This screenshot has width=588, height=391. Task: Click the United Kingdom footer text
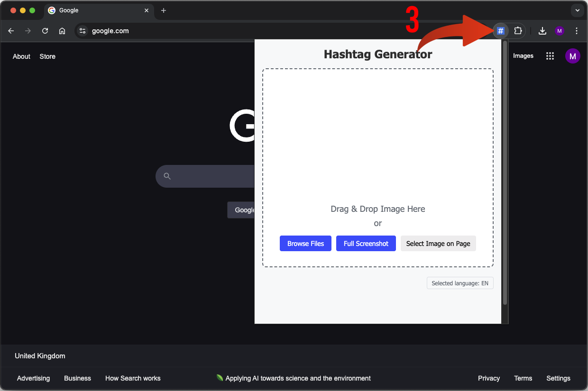[x=40, y=356]
